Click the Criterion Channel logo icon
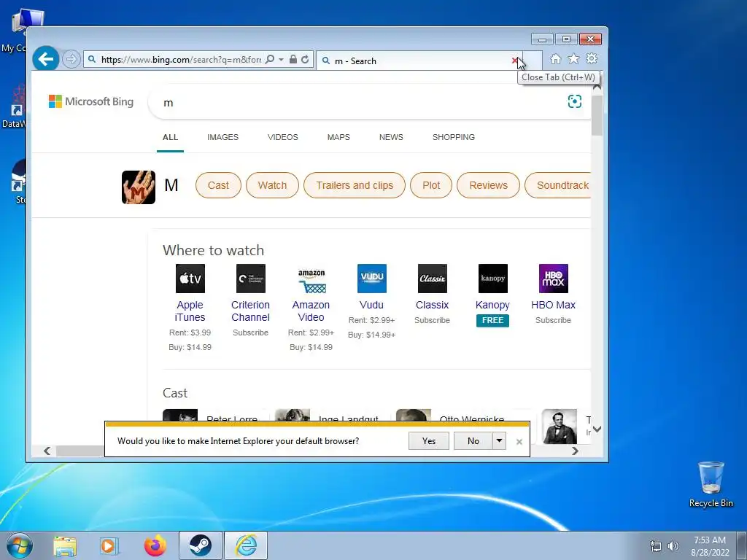 tap(251, 279)
